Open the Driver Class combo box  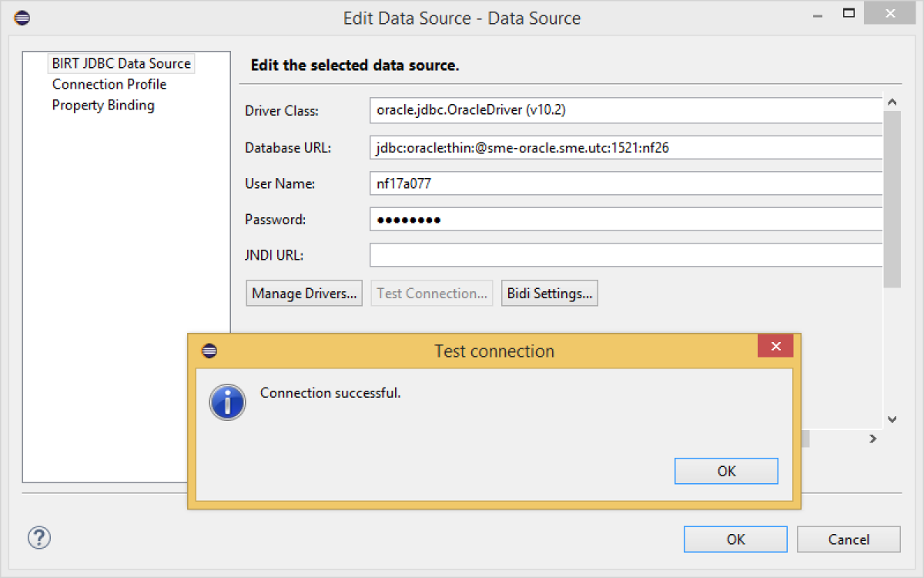[x=625, y=110]
